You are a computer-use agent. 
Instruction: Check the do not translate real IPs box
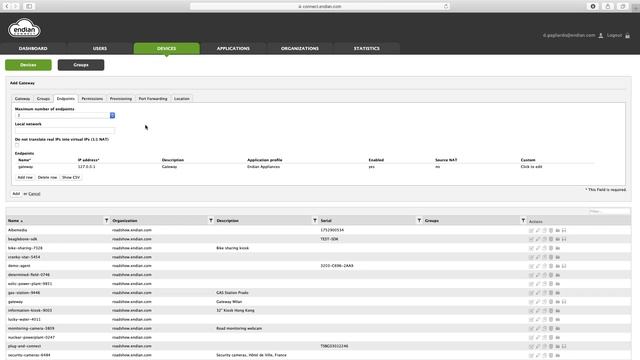[17, 145]
